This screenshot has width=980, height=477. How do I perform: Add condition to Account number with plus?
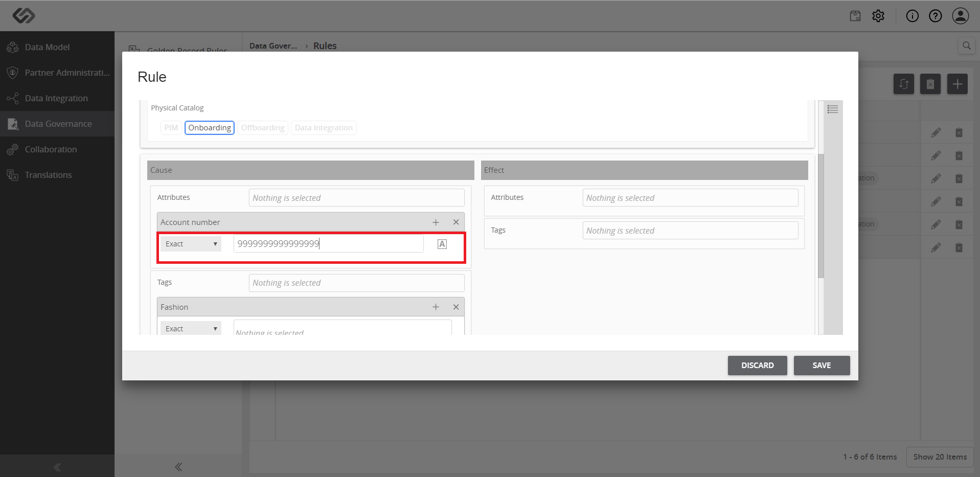coord(436,222)
